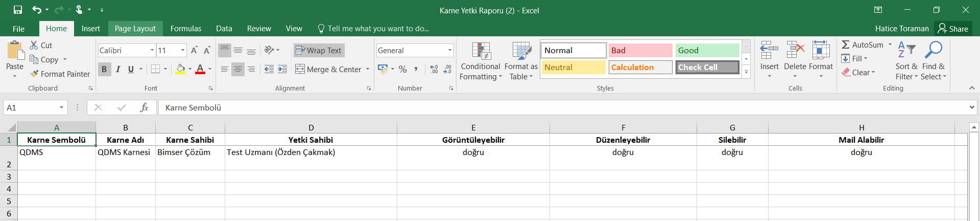Image resolution: width=980 pixels, height=221 pixels.
Task: Toggle Italic formatting
Action: point(118,69)
